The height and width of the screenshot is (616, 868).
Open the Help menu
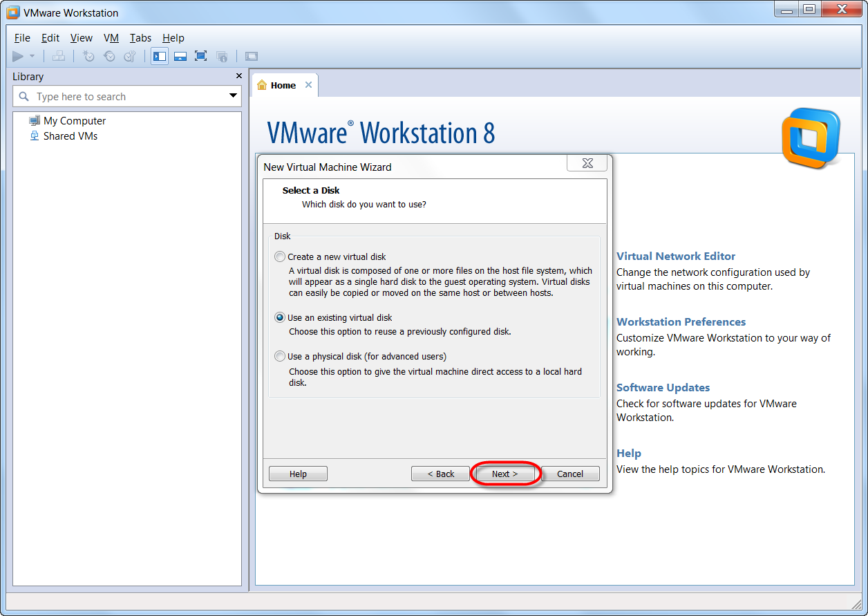point(173,38)
